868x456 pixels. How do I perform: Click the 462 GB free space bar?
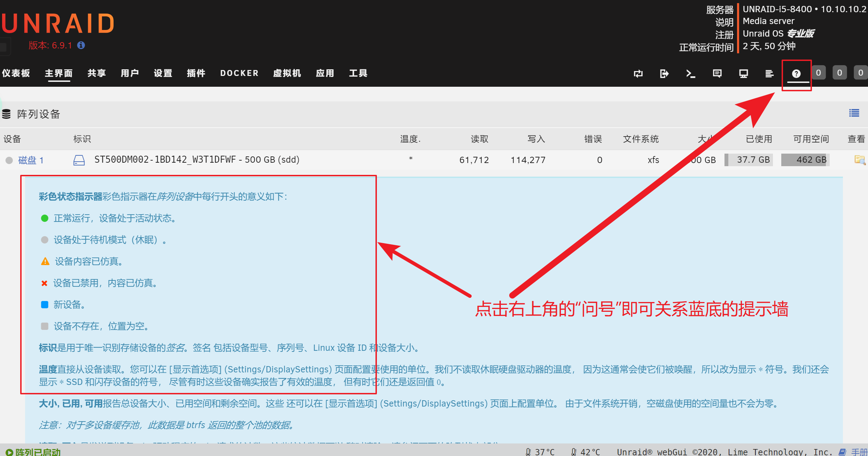coord(805,160)
